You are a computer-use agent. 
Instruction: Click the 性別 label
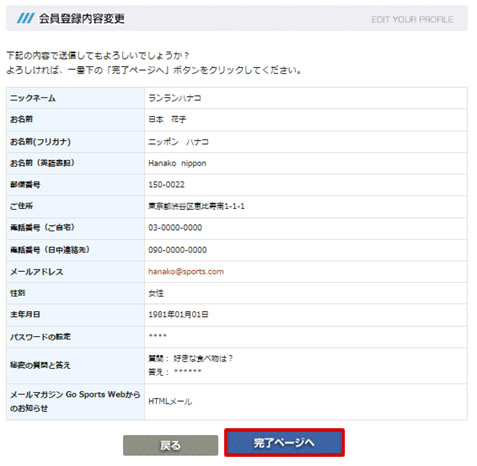pyautogui.click(x=17, y=293)
